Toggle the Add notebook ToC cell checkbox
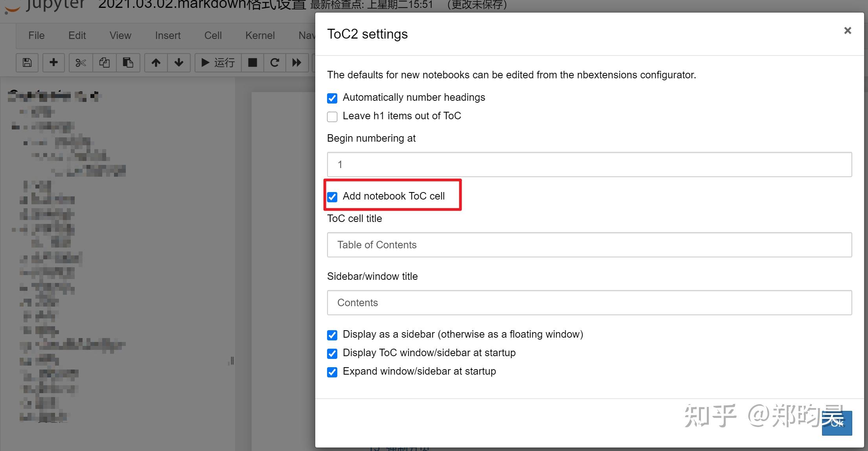Screen dimensions: 868x451 coord(332,197)
